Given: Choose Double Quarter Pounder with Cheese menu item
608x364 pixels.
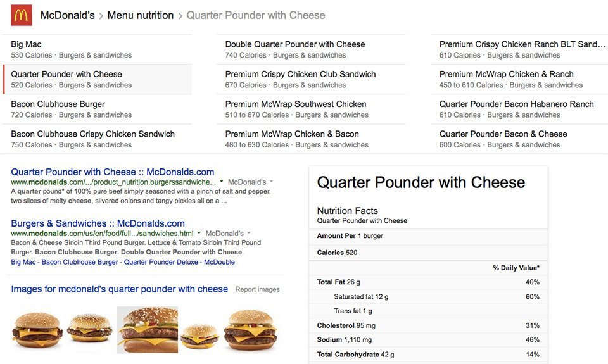Looking at the screenshot, I should (x=295, y=44).
